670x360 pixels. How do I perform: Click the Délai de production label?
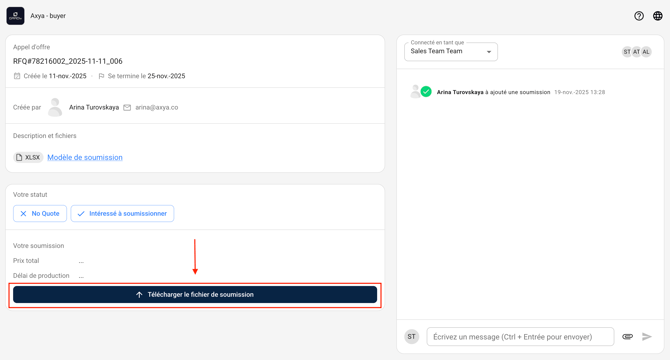(41, 275)
